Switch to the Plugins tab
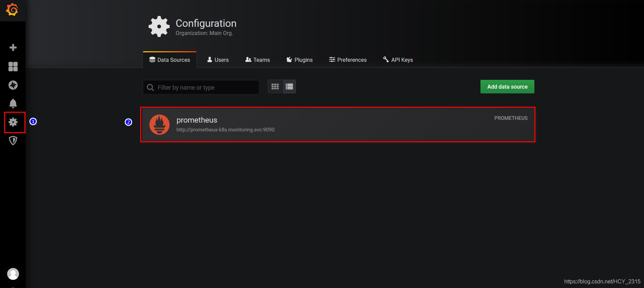 300,60
